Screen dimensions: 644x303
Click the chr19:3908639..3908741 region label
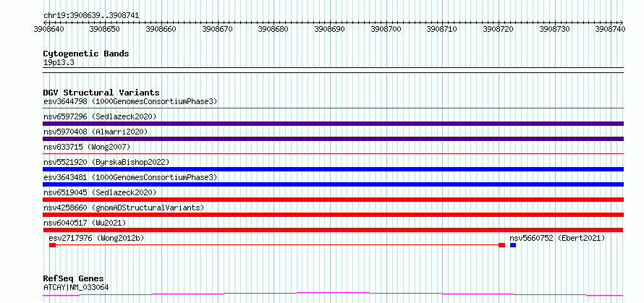[91, 16]
